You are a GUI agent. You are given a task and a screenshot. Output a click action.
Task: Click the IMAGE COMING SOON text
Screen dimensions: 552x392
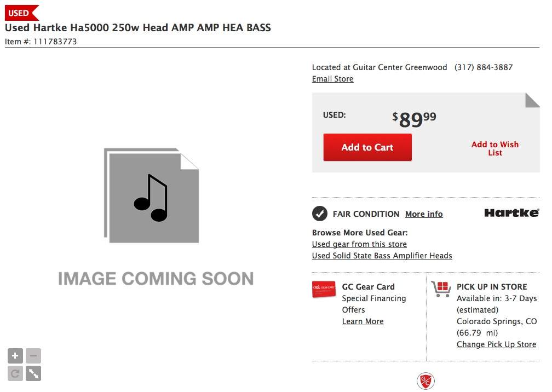156,278
